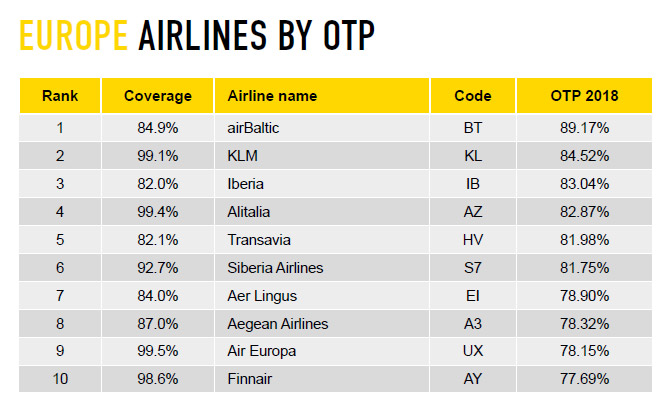Click the airBaltic airline name
Screen dimensions: 662x398
point(253,128)
